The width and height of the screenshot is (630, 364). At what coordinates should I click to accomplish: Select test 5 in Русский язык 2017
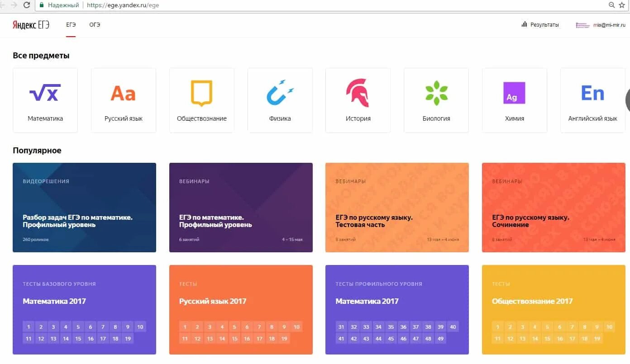234,327
